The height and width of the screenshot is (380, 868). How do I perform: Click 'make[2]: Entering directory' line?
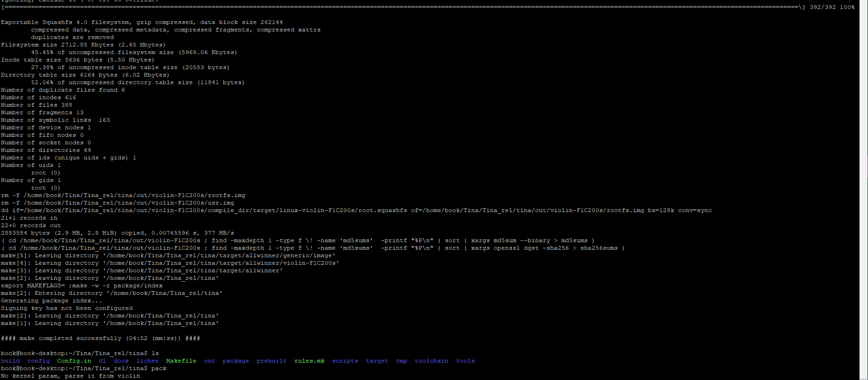point(112,293)
